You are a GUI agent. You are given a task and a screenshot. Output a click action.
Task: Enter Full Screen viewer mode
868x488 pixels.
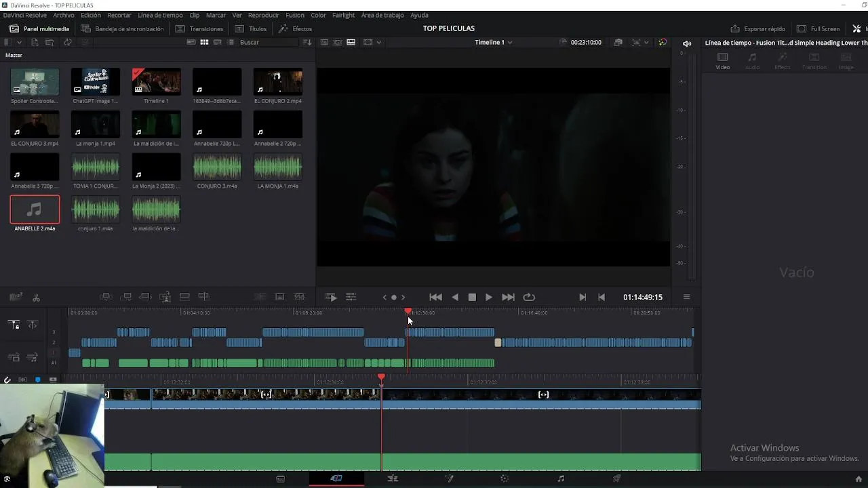click(x=818, y=28)
